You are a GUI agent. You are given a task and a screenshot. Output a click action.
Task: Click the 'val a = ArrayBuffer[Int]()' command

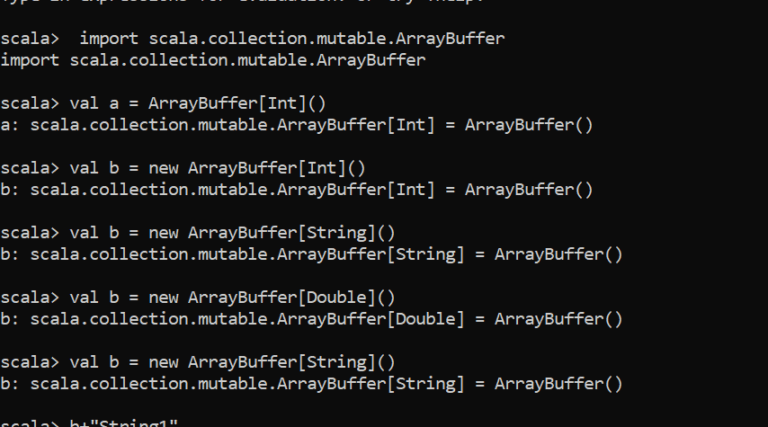198,104
